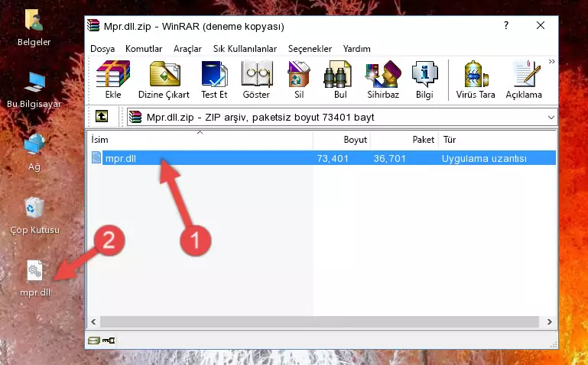Click the 36,701 packed size value
588x365 pixels.
point(390,158)
